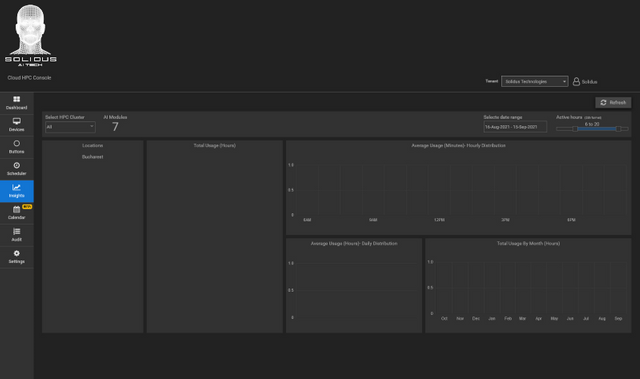This screenshot has width=640, height=379.
Task: Click the Total Usage By Month title
Action: 528,244
